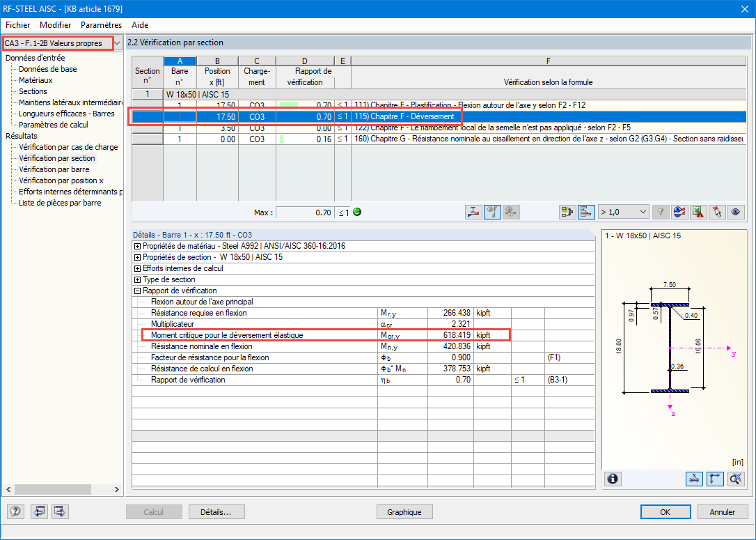Pick member graphically with cursor icon

click(x=717, y=212)
